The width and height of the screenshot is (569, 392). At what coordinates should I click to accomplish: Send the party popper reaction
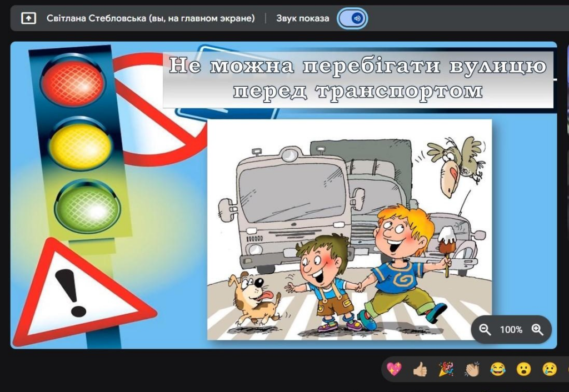[x=446, y=369]
